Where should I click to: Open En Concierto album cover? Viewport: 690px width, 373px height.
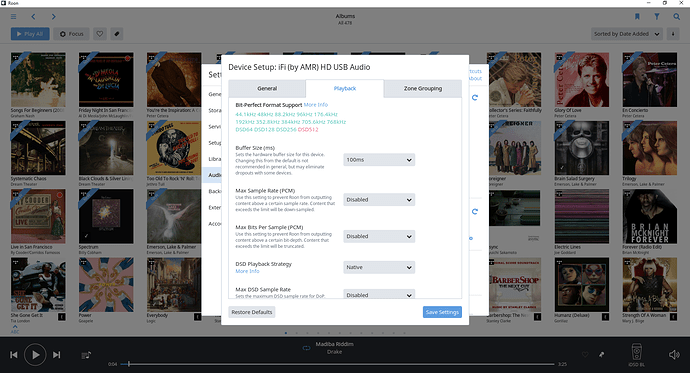[x=650, y=80]
